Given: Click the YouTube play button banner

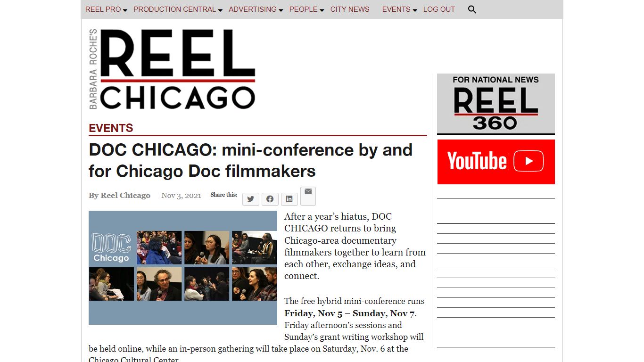Looking at the screenshot, I should [496, 162].
